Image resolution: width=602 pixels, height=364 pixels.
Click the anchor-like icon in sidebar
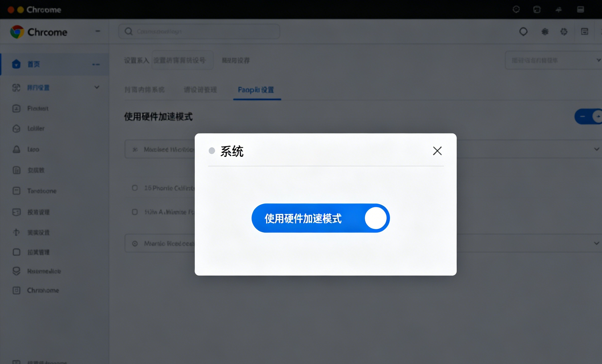pyautogui.click(x=16, y=232)
